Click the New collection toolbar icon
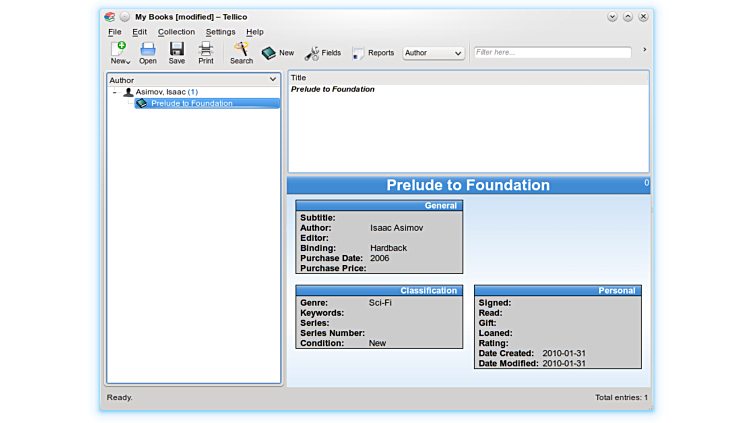 click(119, 52)
